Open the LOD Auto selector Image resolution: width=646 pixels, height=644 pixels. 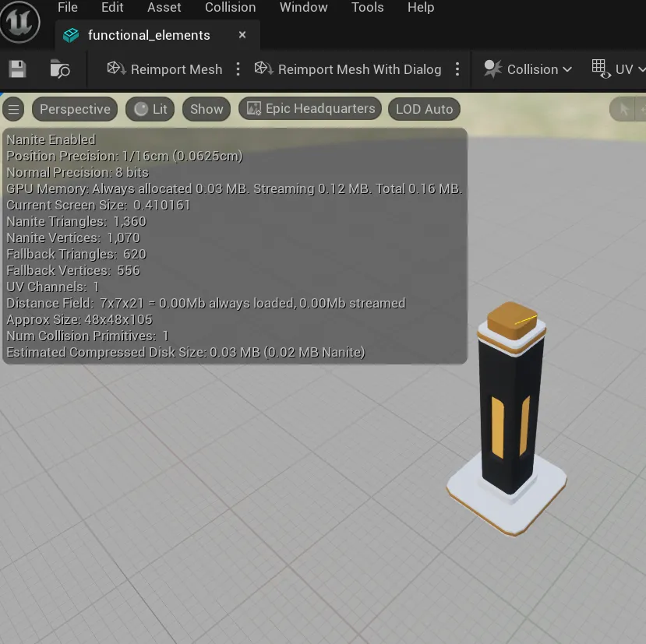pyautogui.click(x=424, y=109)
